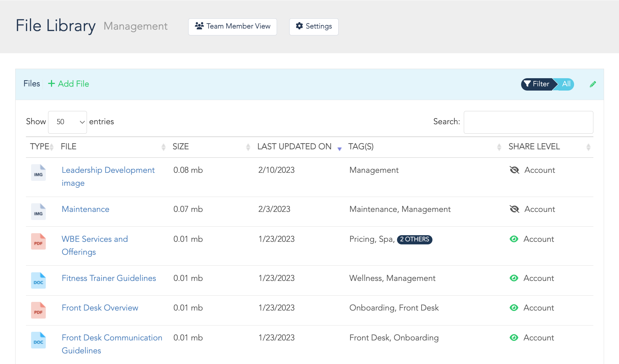This screenshot has height=364, width=619.
Task: Open the Settings button
Action: pos(314,26)
